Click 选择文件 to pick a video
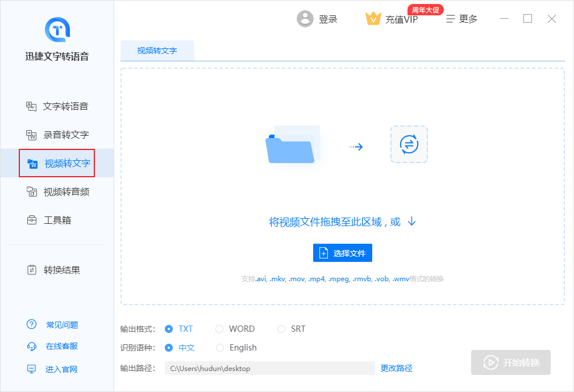 click(342, 252)
